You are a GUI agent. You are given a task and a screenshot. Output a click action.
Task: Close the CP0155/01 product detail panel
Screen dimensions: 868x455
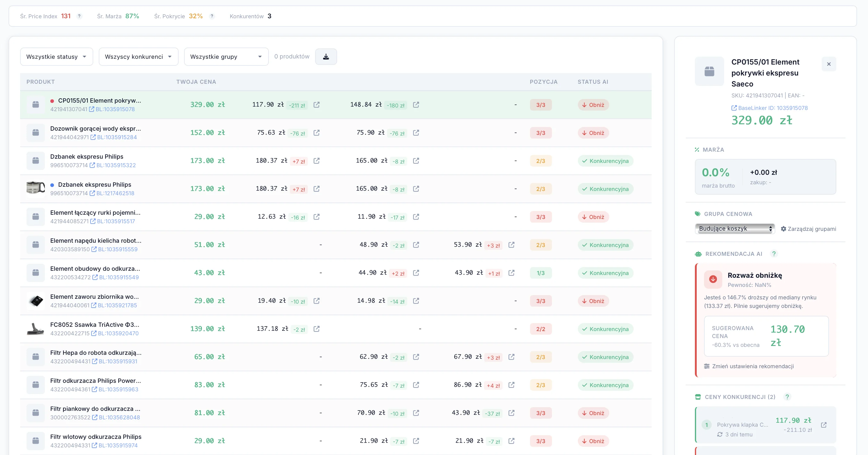pos(829,64)
